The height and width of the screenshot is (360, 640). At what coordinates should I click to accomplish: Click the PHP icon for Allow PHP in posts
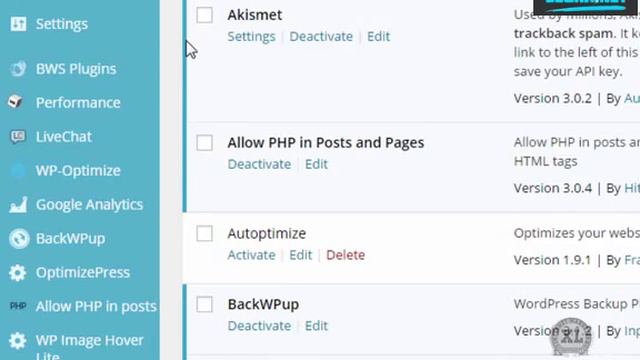coord(18,306)
